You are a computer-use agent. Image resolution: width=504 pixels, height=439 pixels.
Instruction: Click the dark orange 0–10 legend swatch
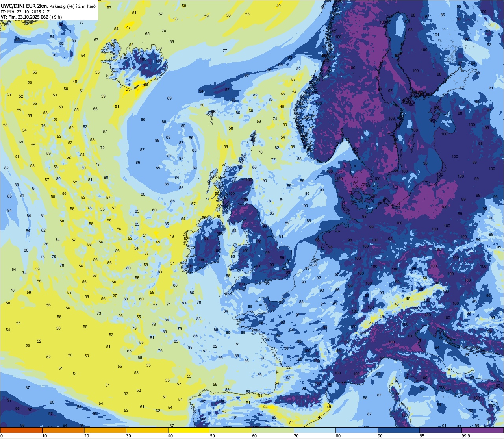21,430
